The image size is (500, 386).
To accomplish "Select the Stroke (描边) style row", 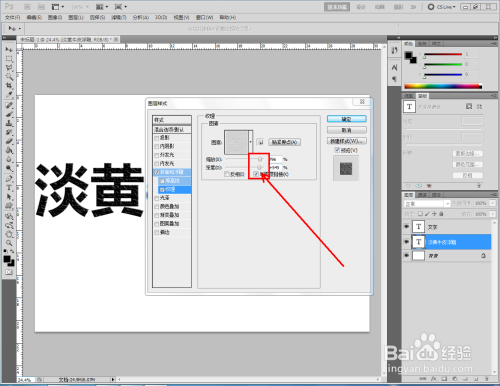I will [172, 232].
